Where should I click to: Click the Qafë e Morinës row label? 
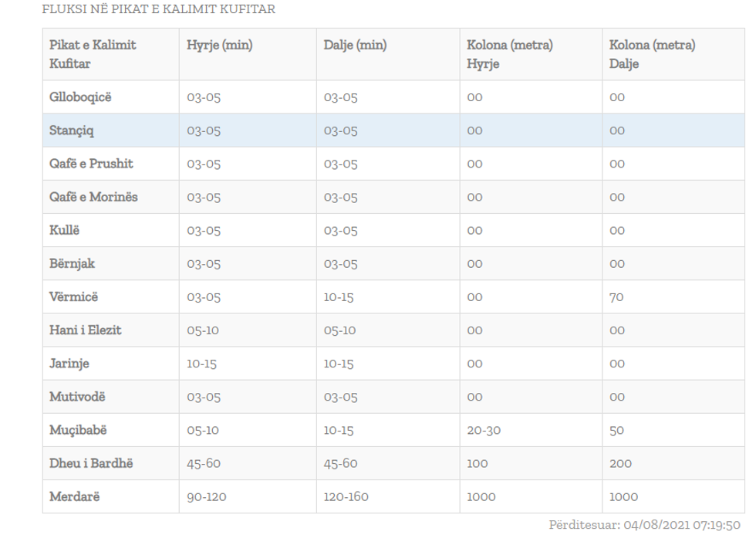[x=93, y=197]
